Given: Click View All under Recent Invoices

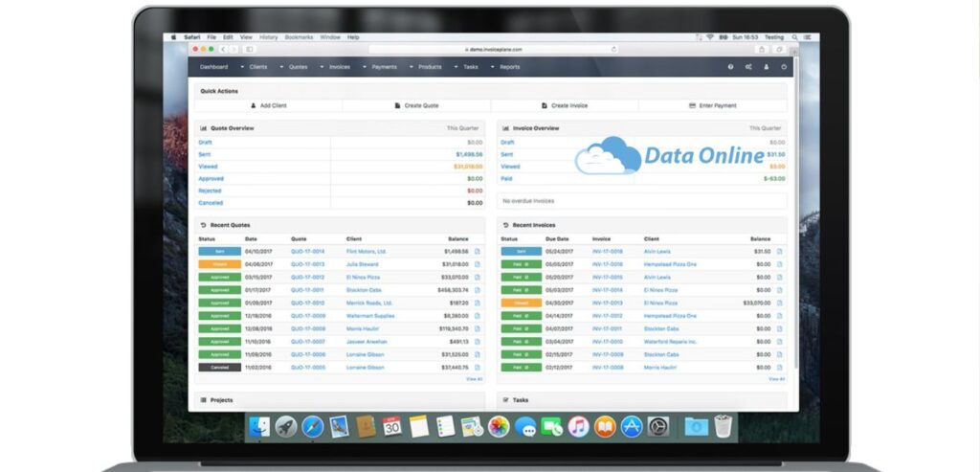Looking at the screenshot, I should click(776, 379).
